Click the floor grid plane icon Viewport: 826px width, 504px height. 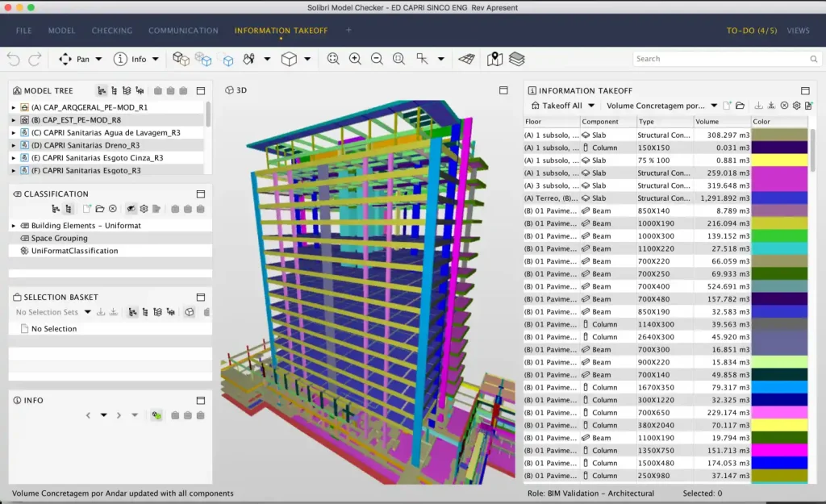(x=466, y=59)
